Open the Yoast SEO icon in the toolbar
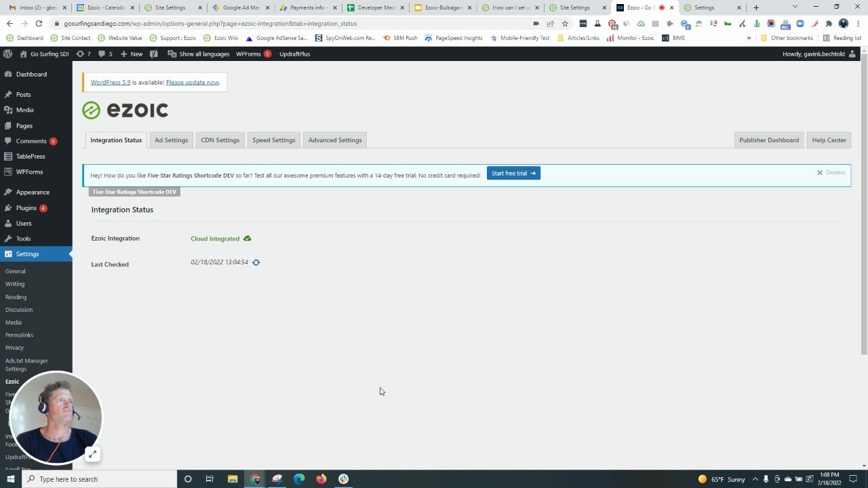This screenshot has height=488, width=868. click(x=153, y=54)
